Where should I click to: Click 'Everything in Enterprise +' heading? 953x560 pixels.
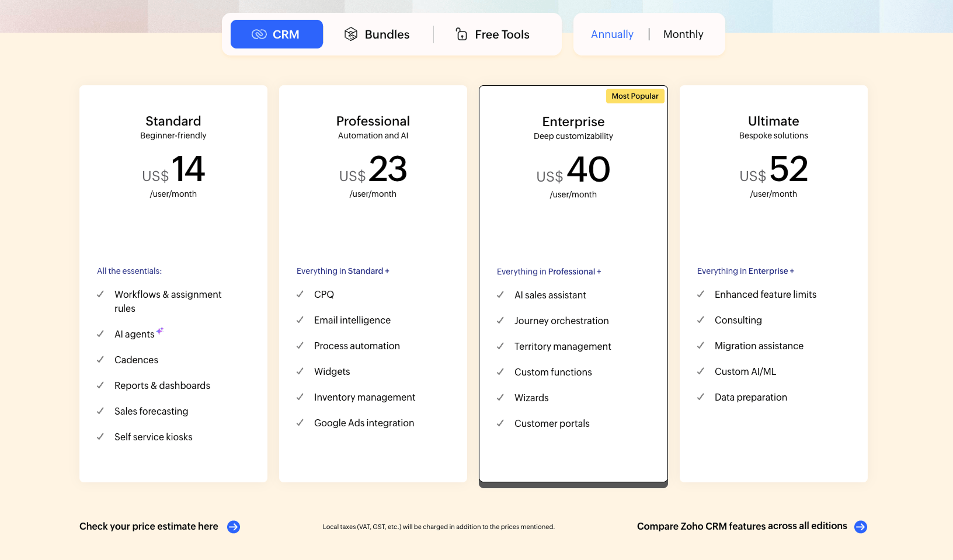[746, 271]
